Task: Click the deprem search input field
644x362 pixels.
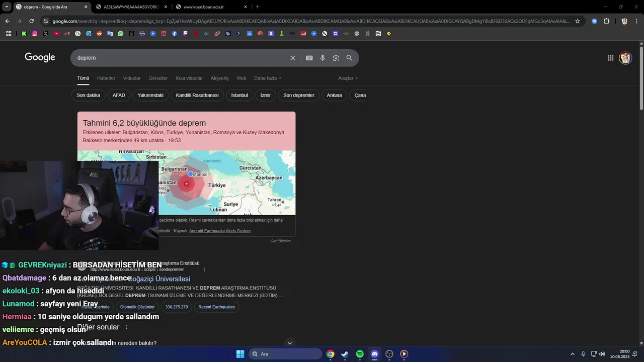Action: click(x=181, y=58)
